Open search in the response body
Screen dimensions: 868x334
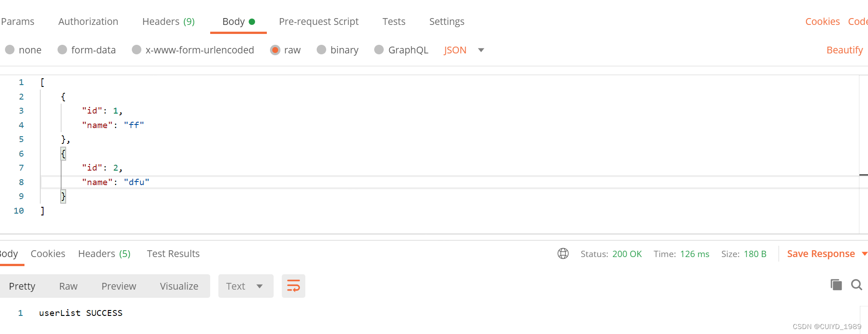point(856,285)
